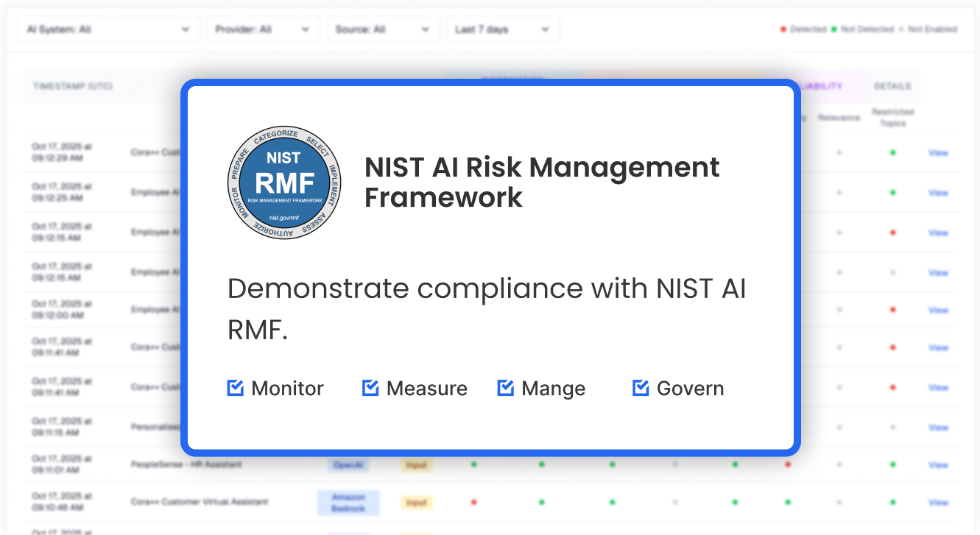This screenshot has width=980, height=535.
Task: Open View link for the 09:11:15 AM row
Action: (x=938, y=428)
